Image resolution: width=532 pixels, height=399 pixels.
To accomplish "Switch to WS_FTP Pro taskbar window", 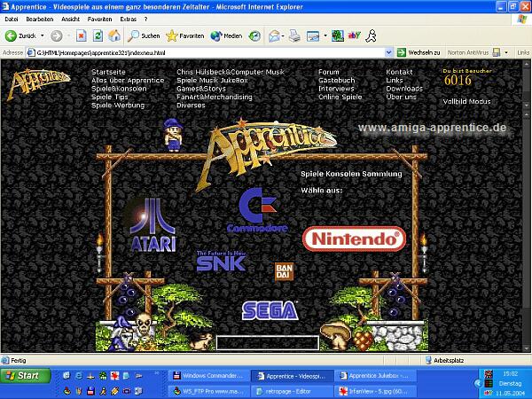I will pos(208,391).
